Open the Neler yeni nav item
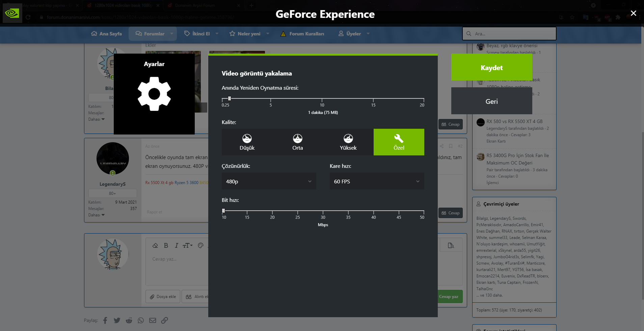Viewport: 644px width, 331px height. (x=245, y=34)
